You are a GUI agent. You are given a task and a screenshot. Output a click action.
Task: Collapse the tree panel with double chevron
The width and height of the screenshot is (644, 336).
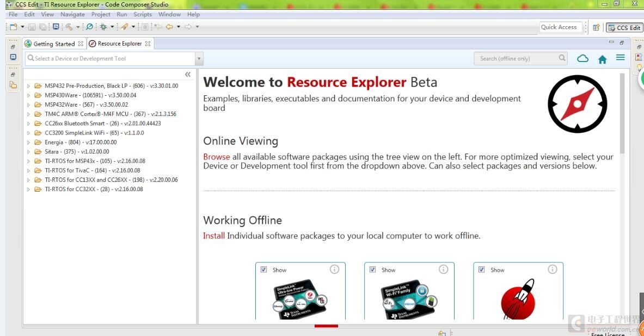(188, 75)
